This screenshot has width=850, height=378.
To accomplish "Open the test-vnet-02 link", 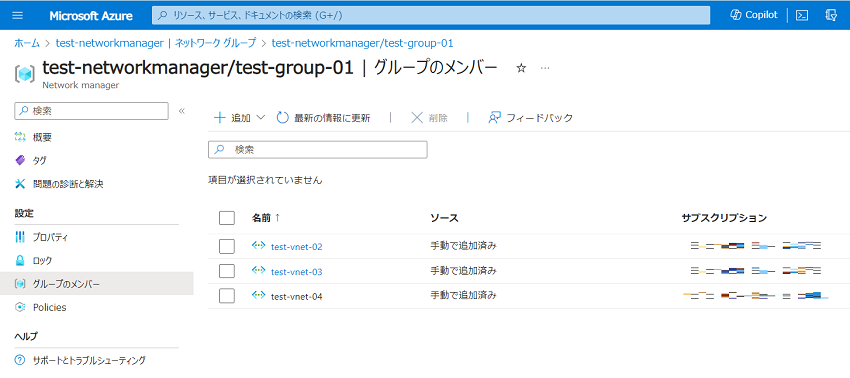I will point(297,247).
